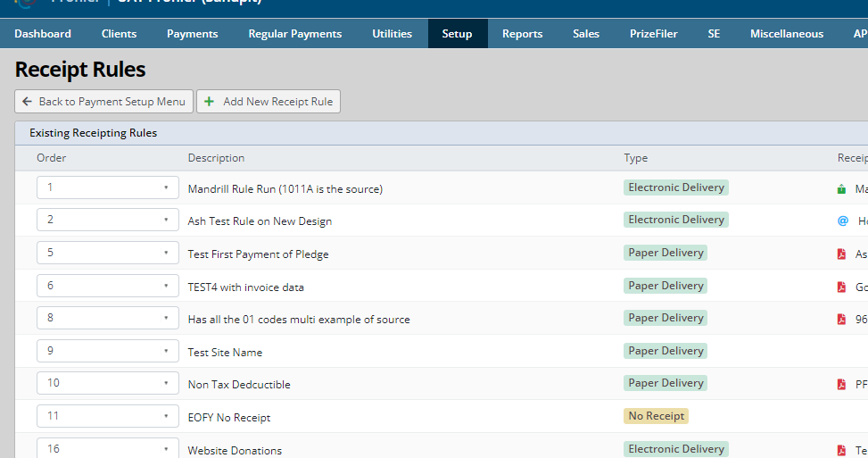Click the yellow No Receipt badge
The image size is (868, 458).
click(x=656, y=416)
